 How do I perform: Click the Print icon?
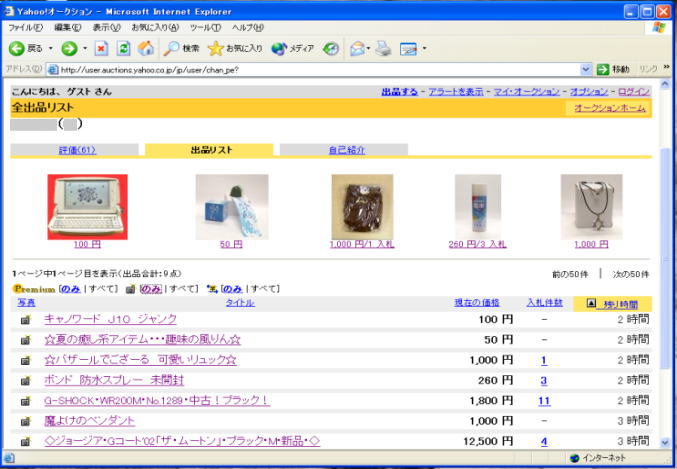[383, 48]
